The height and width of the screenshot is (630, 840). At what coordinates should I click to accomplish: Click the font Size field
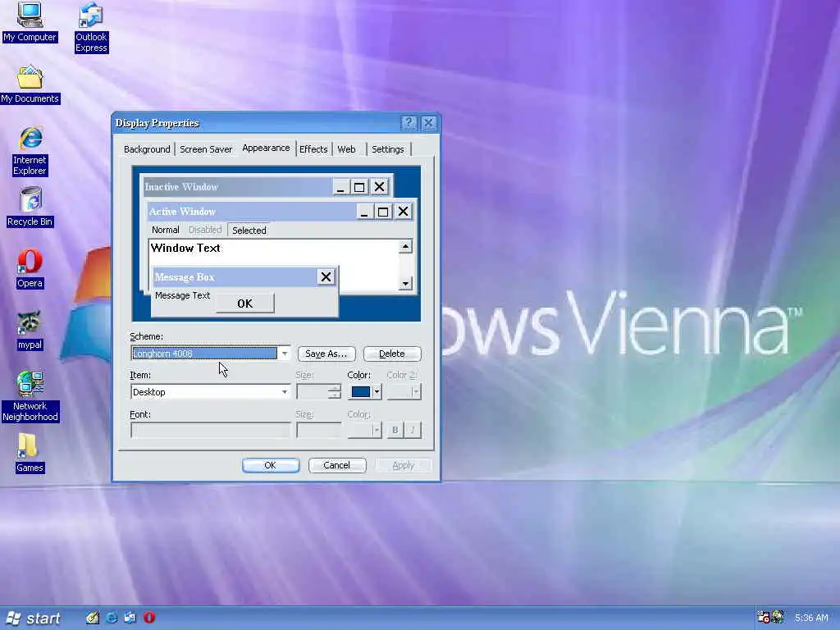point(319,430)
